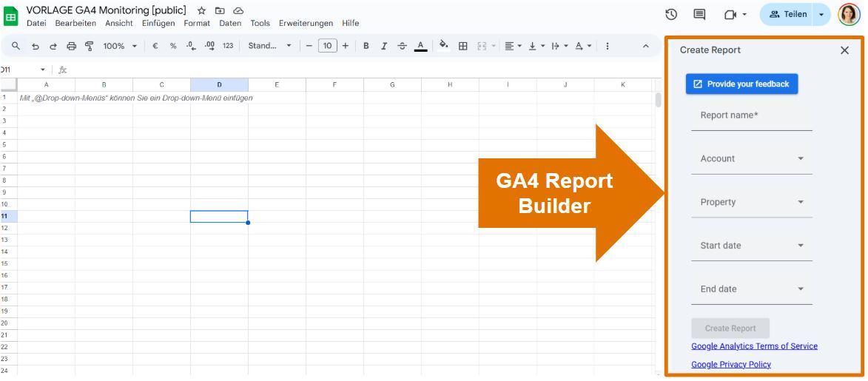This screenshot has height=381, width=868.
Task: Open the comments panel icon
Action: [x=700, y=14]
